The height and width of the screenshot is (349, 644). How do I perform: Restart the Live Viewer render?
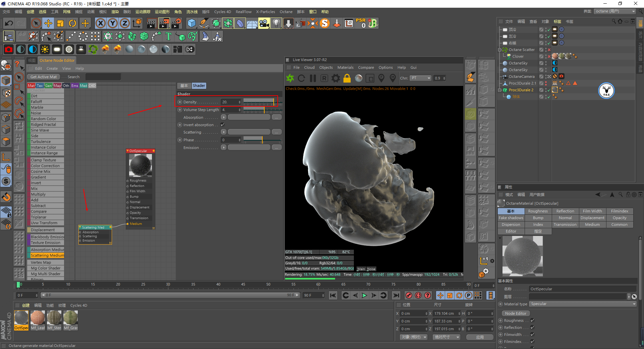(x=302, y=78)
